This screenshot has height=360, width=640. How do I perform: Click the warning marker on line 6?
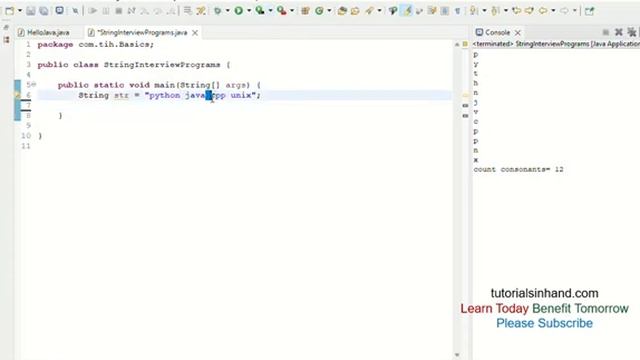17,95
